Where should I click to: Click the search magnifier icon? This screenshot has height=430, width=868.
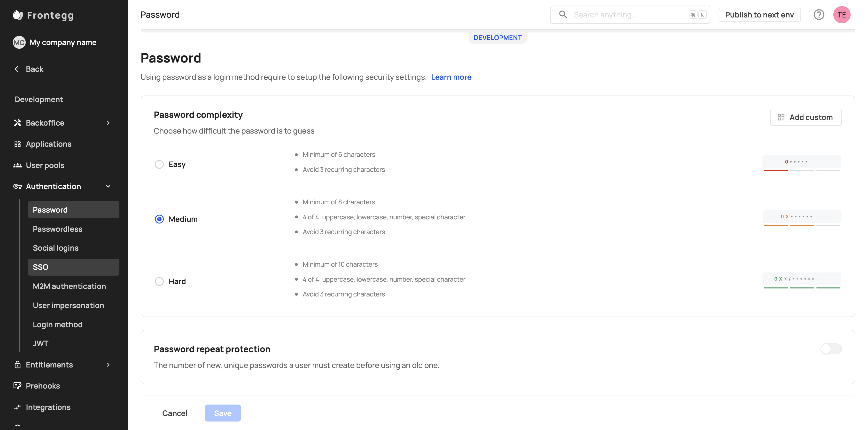click(563, 15)
